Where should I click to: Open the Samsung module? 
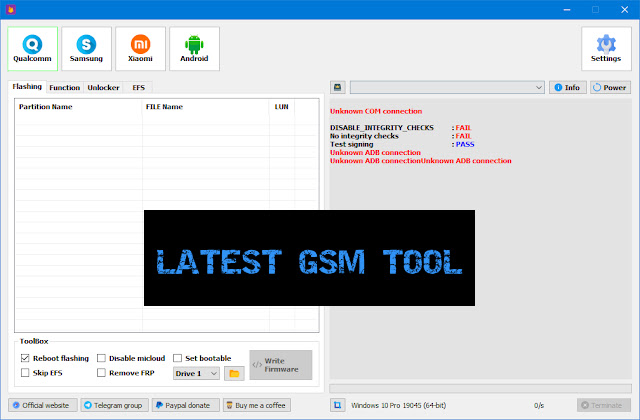(x=86, y=49)
